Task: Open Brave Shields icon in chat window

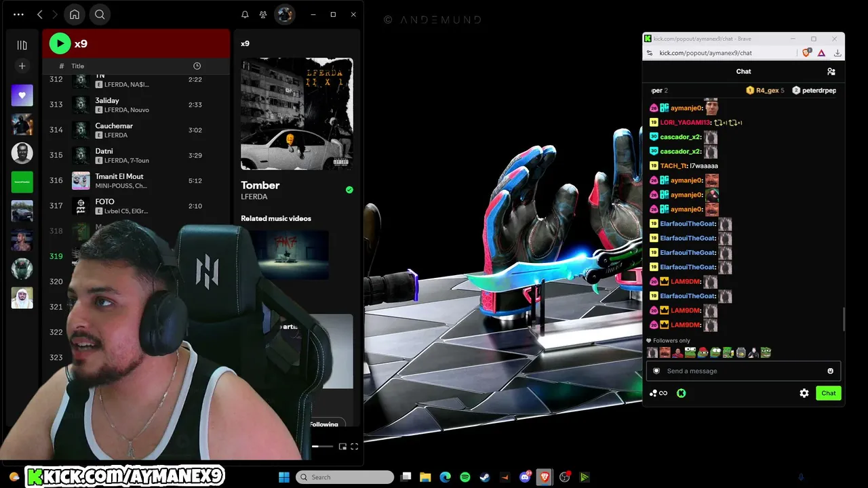Action: pyautogui.click(x=807, y=53)
